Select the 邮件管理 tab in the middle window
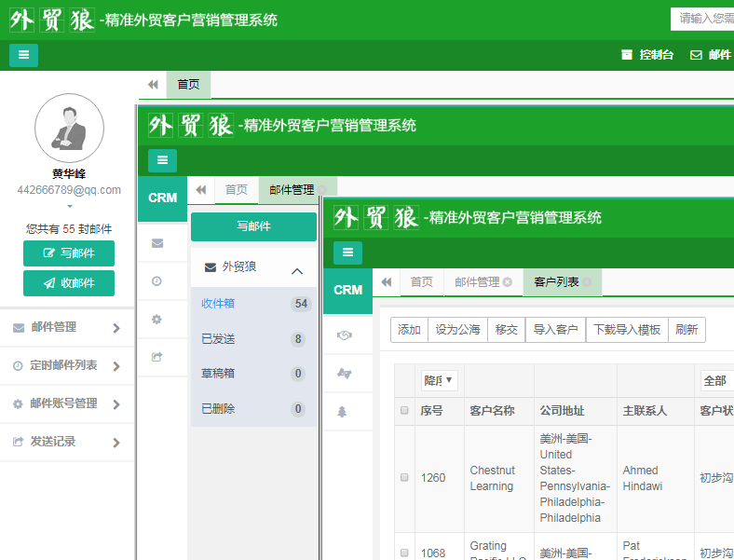Screen dimensions: 734x560 pyautogui.click(x=292, y=190)
